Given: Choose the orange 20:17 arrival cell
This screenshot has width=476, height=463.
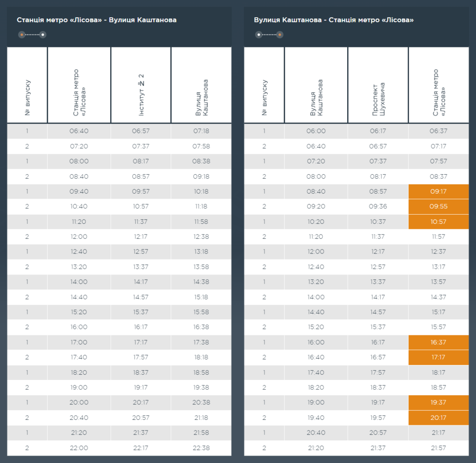Looking at the screenshot, I should click(438, 418).
